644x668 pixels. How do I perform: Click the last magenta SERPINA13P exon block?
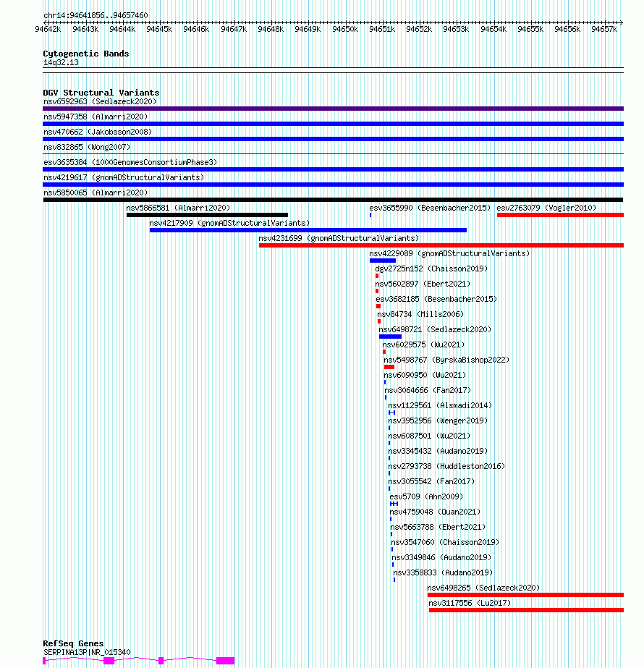pyautogui.click(x=225, y=661)
